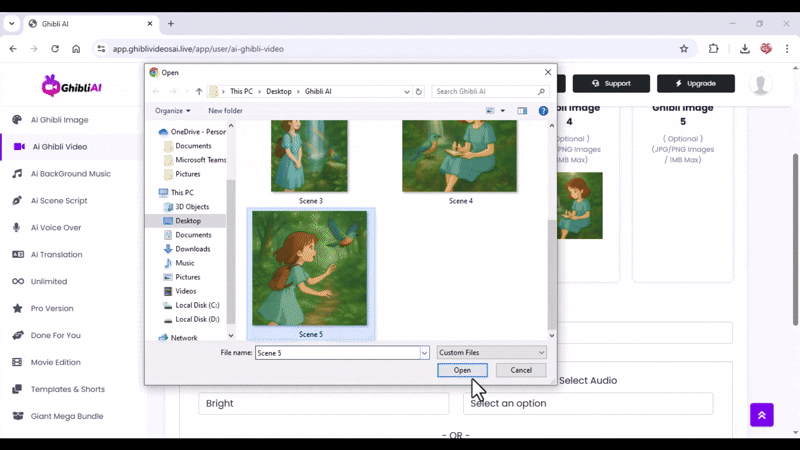Click Desktop in the address breadcrumb
This screenshot has width=800, height=450.
pos(279,91)
